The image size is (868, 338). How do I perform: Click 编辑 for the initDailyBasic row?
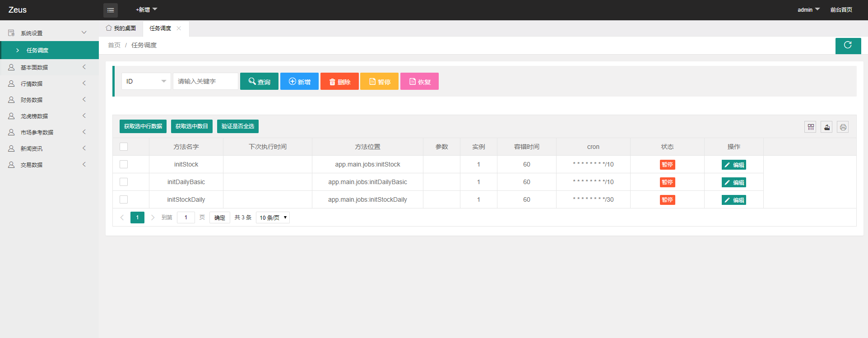point(734,182)
